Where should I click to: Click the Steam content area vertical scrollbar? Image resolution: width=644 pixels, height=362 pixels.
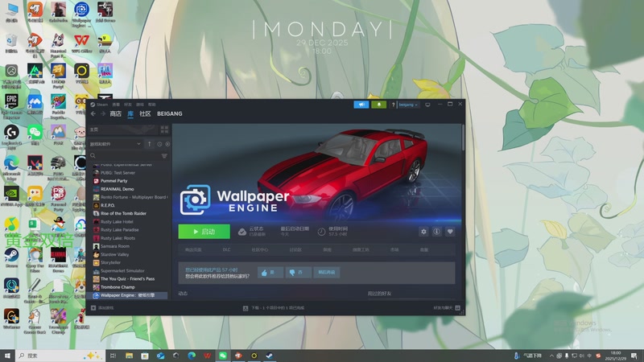pos(463,138)
